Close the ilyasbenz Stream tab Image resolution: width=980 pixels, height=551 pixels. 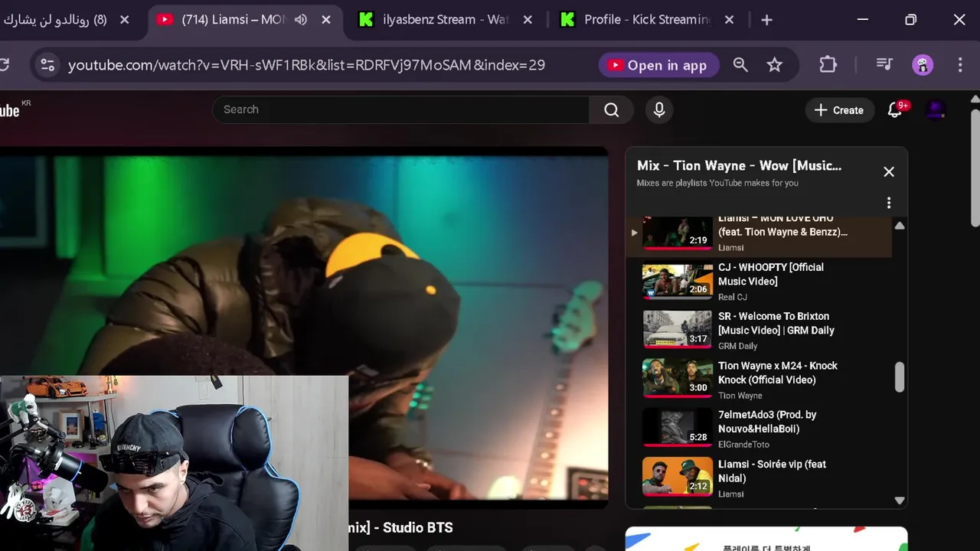click(528, 20)
